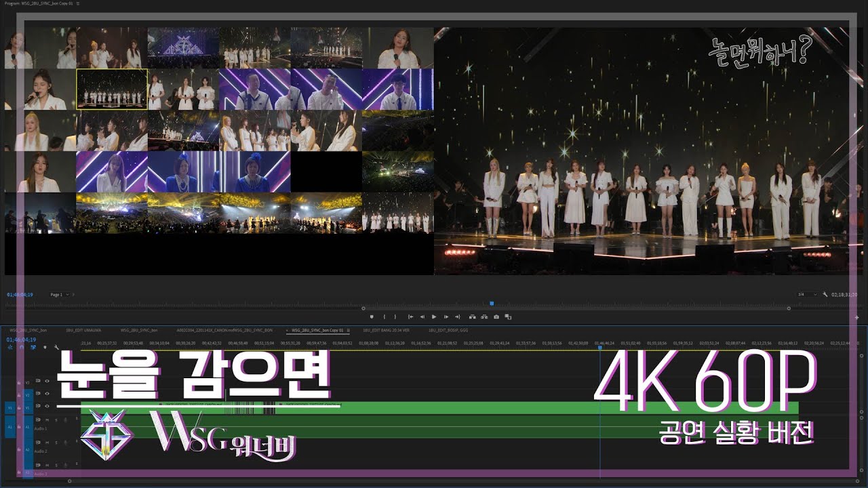Toggle sync lock on track V2
The width and height of the screenshot is (868, 488).
(38, 394)
